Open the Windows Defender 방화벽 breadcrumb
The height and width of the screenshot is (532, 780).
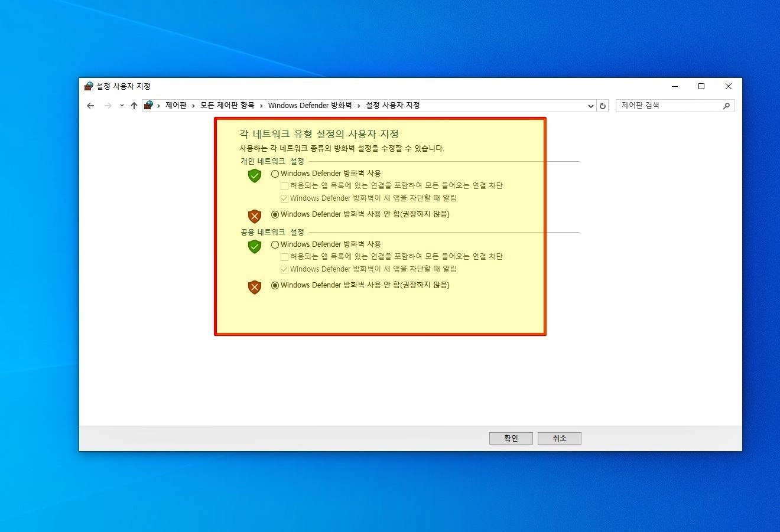(310, 105)
